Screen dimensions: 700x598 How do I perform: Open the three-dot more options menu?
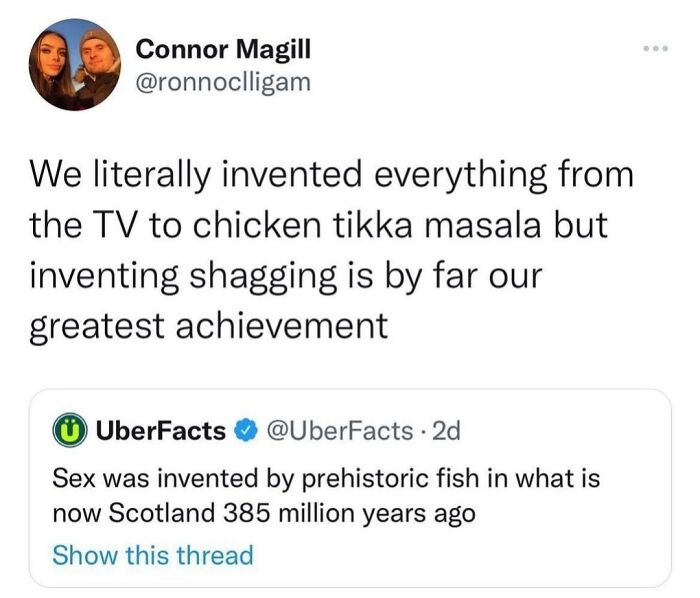click(x=654, y=47)
